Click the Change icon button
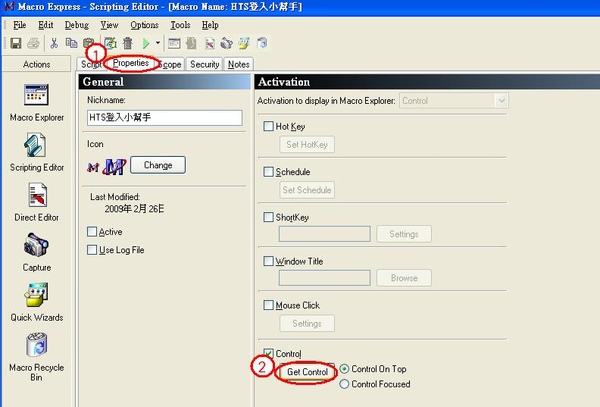Viewport: 600px width, 407px height. 158,165
